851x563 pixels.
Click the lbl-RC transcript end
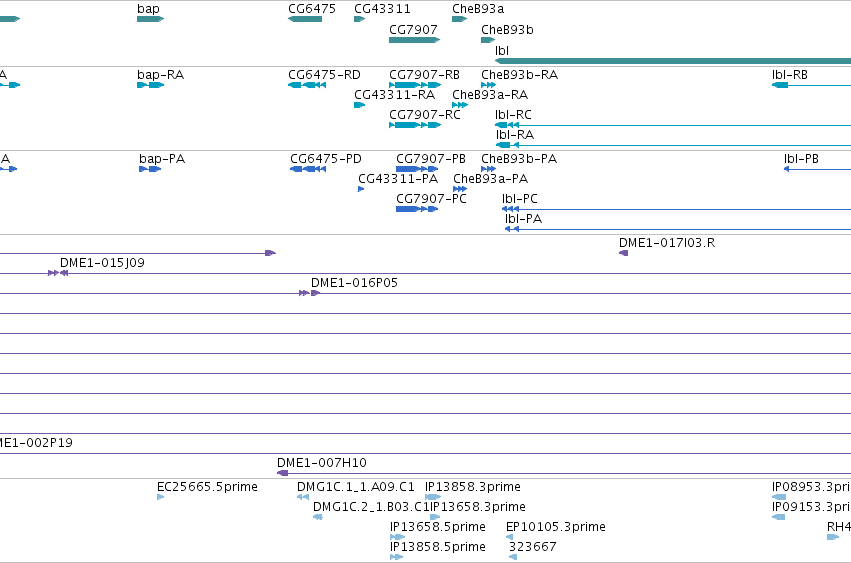point(507,125)
